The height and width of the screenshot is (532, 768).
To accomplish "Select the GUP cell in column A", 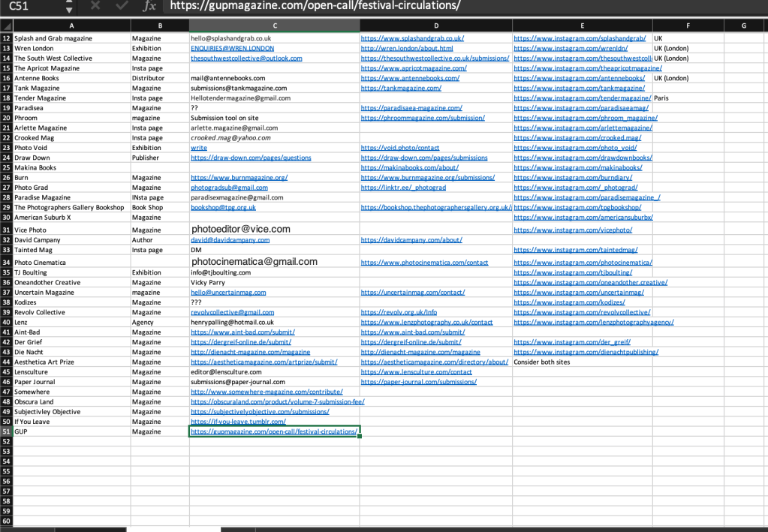I will click(x=71, y=431).
